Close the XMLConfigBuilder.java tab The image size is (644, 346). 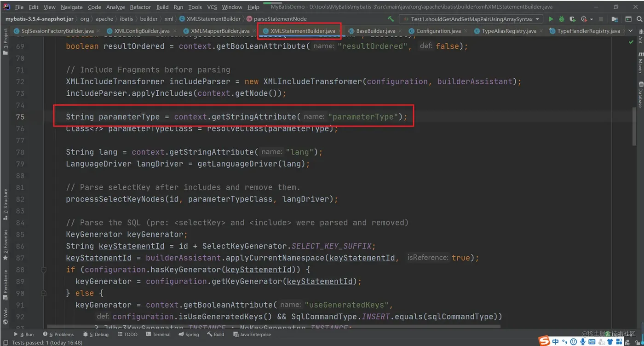pyautogui.click(x=174, y=31)
